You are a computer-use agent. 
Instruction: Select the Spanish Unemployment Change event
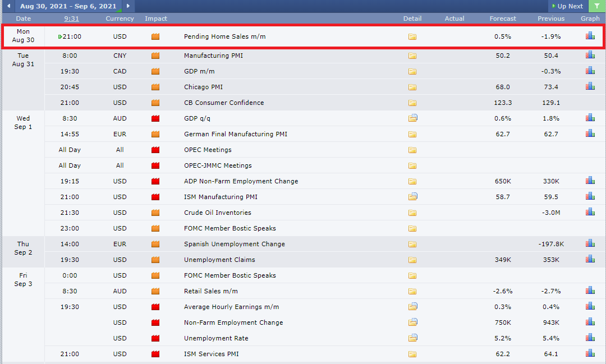point(234,244)
